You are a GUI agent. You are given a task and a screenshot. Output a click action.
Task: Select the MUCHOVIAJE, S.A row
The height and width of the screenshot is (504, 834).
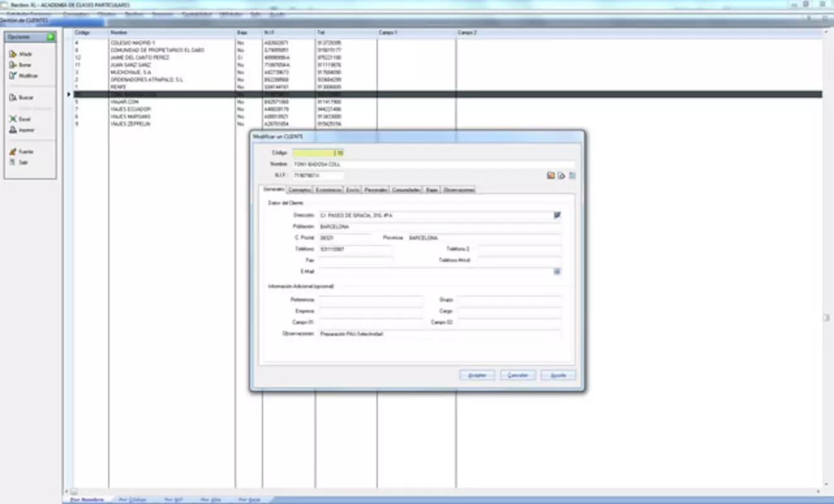[448, 72]
